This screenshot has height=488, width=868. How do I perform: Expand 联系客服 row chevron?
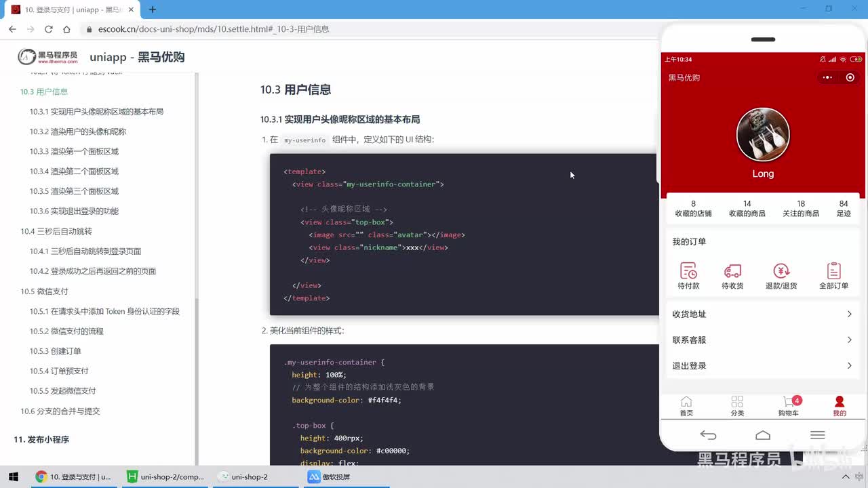pos(849,340)
